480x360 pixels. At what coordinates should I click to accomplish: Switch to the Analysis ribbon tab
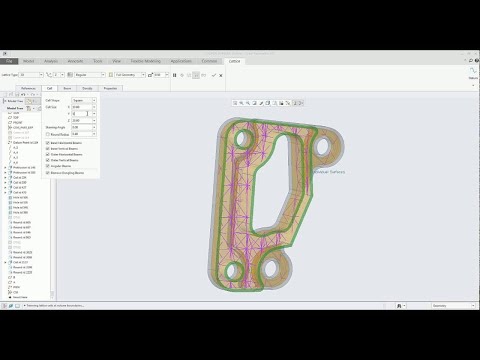point(51,61)
